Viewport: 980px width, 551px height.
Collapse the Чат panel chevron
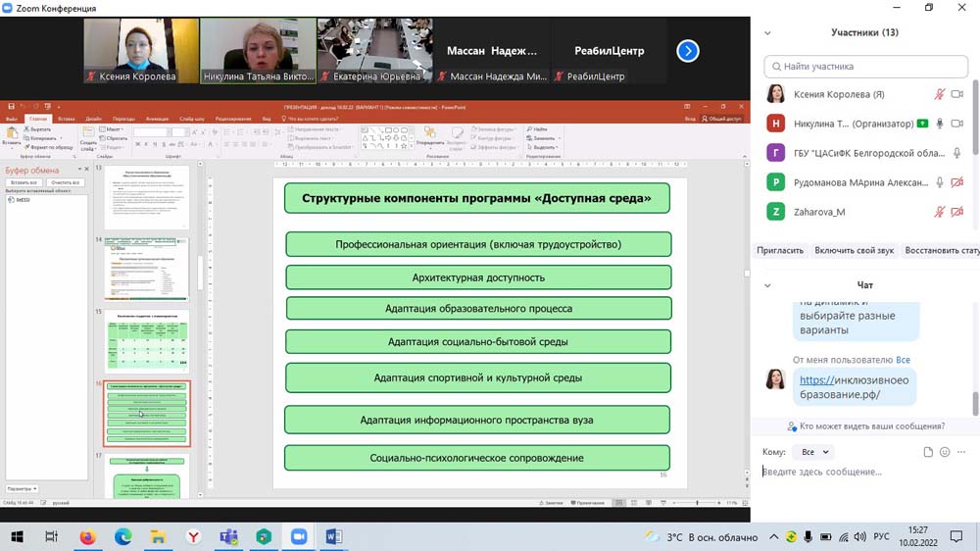tap(768, 285)
